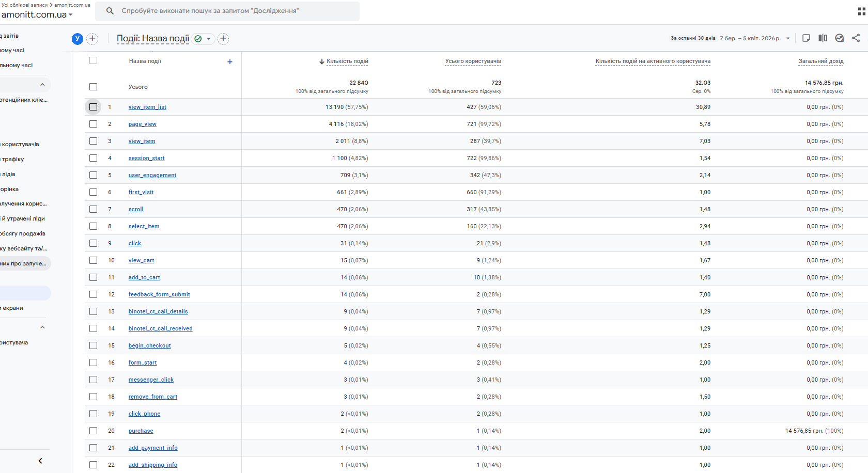The height and width of the screenshot is (473, 868).
Task: Open the page_view event link
Action: point(143,124)
